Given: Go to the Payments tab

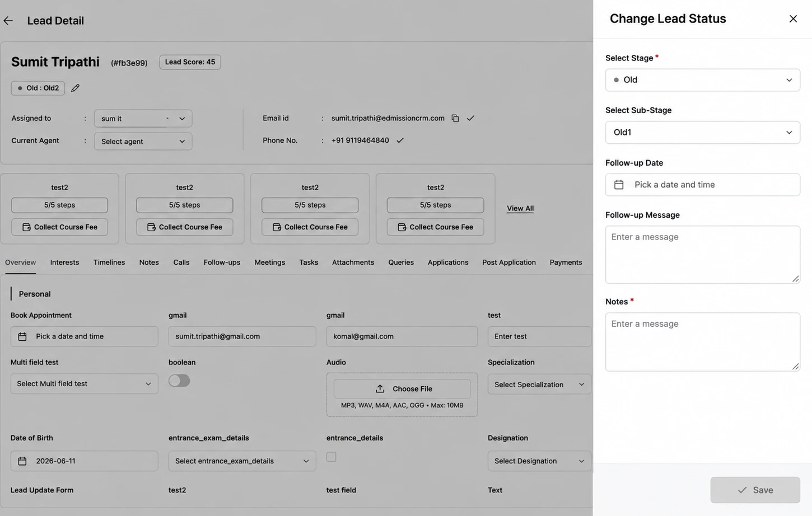Looking at the screenshot, I should pyautogui.click(x=566, y=262).
